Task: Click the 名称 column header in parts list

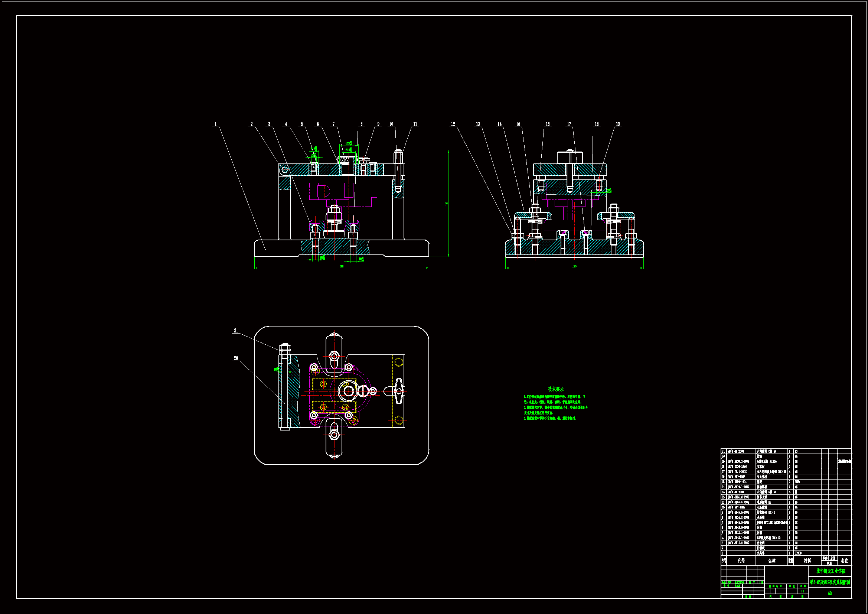Action: 771,561
